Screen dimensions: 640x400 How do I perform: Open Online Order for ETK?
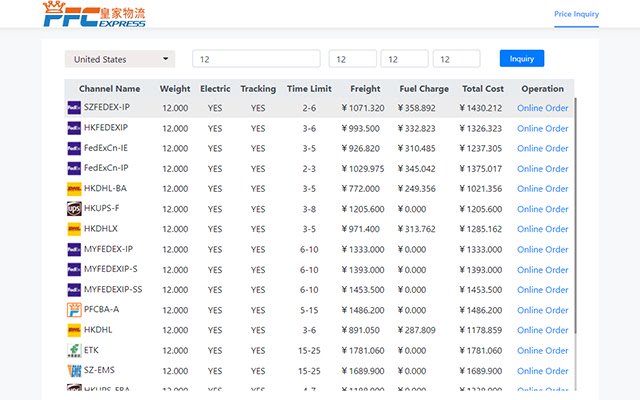542,351
